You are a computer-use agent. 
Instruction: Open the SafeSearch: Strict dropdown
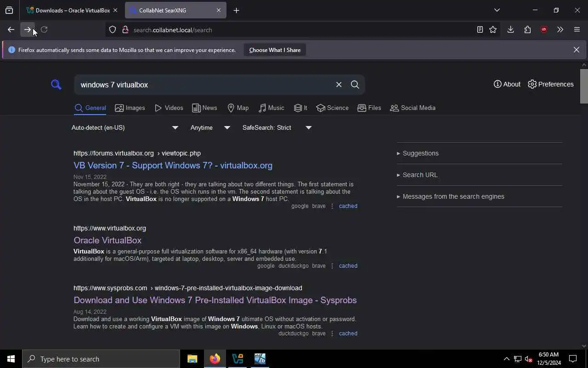(277, 127)
